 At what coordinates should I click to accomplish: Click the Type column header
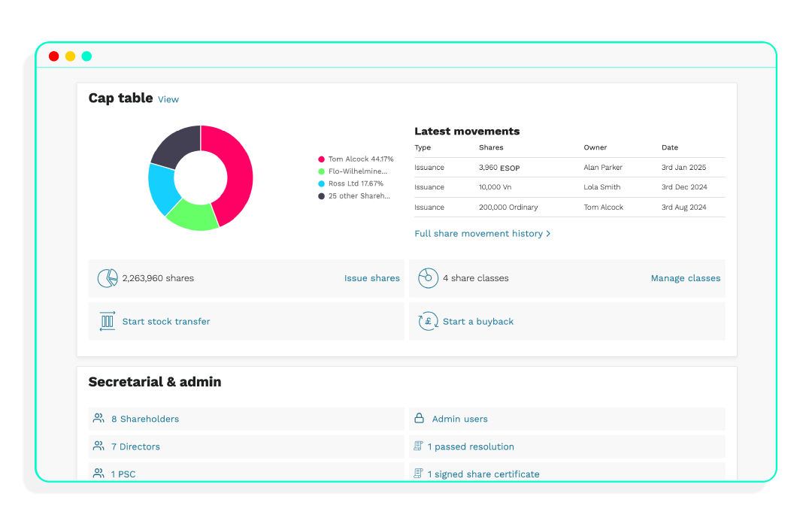[423, 147]
